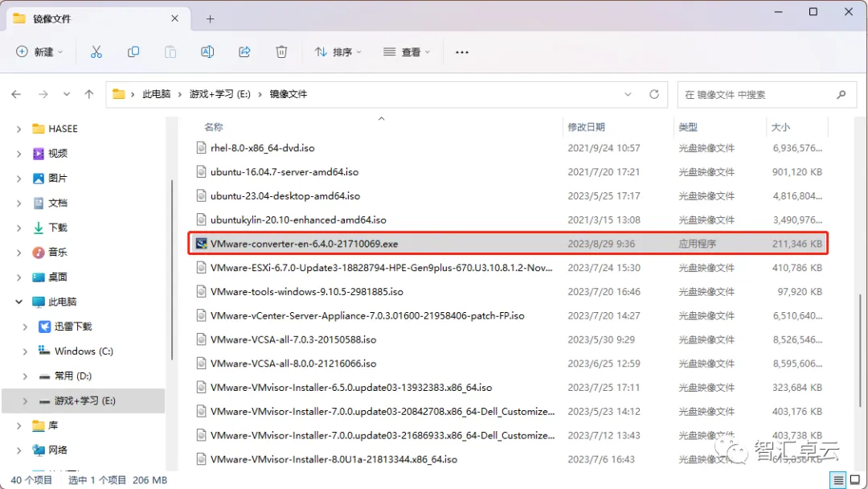Open a new tab with plus button
Image resolution: width=868 pixels, height=489 pixels.
211,18
